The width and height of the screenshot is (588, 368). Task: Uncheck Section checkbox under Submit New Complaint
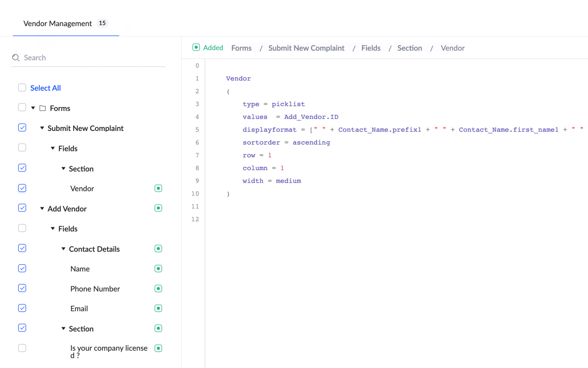(22, 168)
